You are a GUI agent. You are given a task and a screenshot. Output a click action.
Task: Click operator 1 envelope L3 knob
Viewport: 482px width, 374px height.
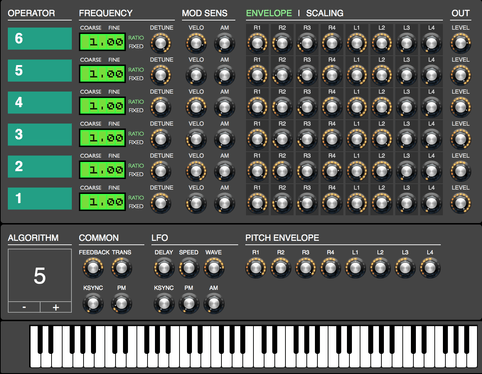406,203
